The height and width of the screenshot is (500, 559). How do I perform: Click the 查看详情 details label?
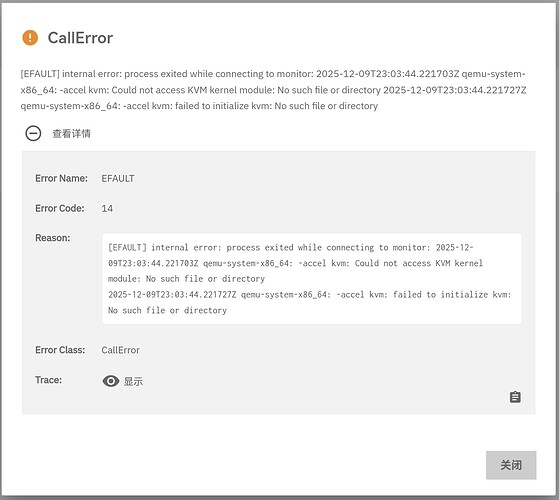pos(72,134)
